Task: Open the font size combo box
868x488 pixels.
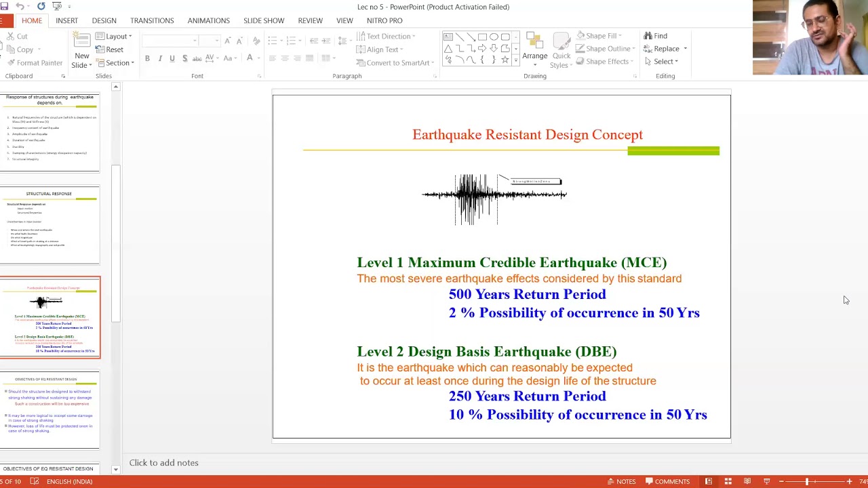Action: (210, 41)
